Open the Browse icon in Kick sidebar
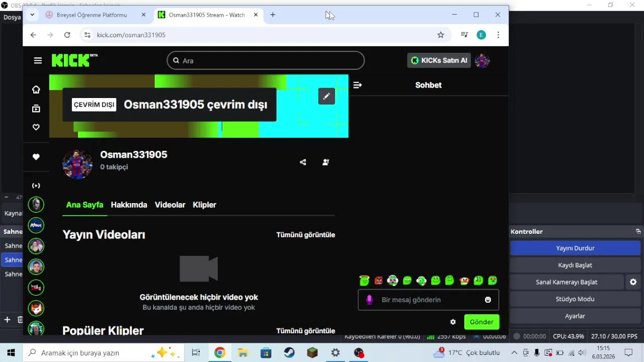The image size is (644, 362). point(36,109)
